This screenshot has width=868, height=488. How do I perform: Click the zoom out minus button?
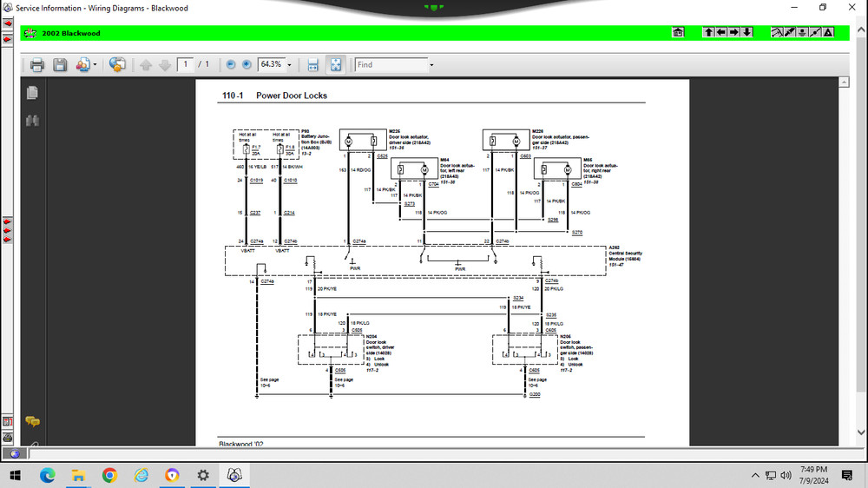point(231,64)
